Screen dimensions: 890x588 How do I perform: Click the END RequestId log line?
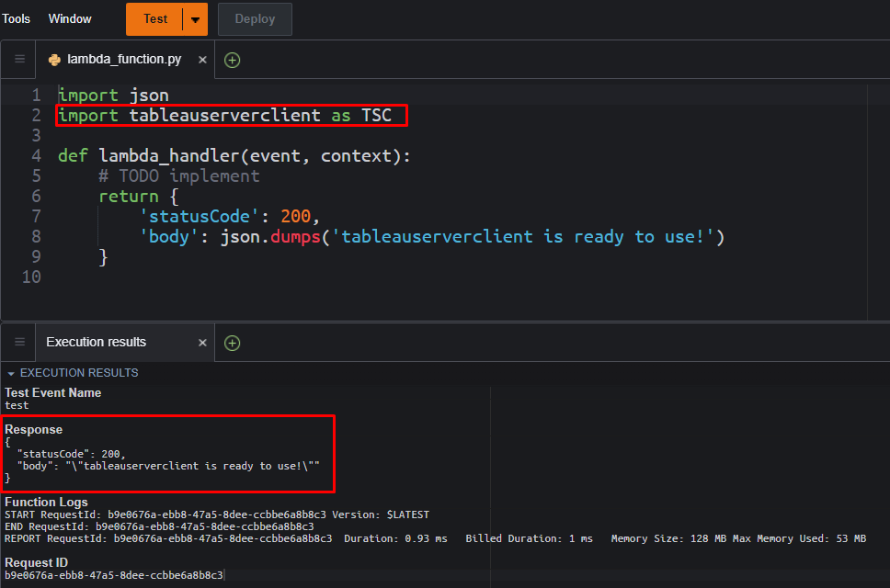tap(159, 526)
